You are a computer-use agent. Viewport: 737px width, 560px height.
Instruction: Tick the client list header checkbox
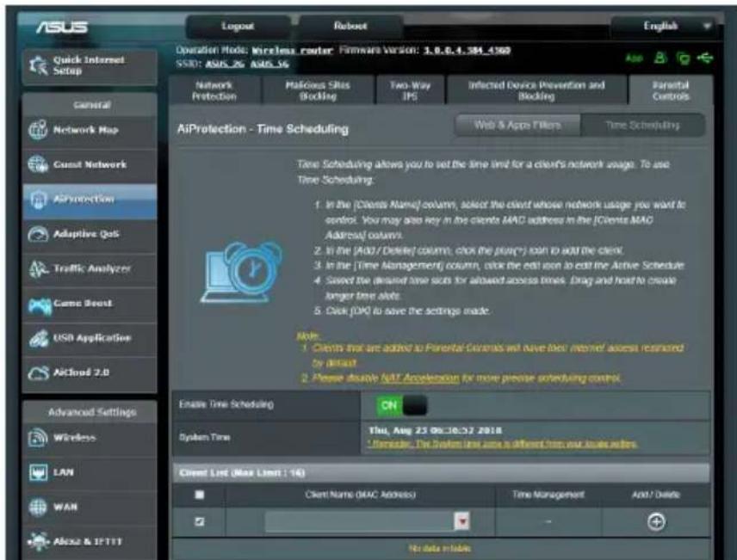point(199,495)
